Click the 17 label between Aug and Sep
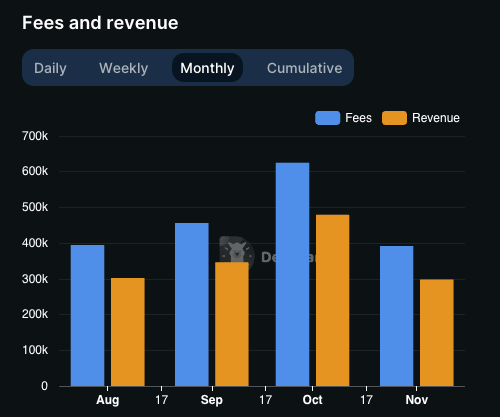The image size is (500, 417). [x=161, y=400]
